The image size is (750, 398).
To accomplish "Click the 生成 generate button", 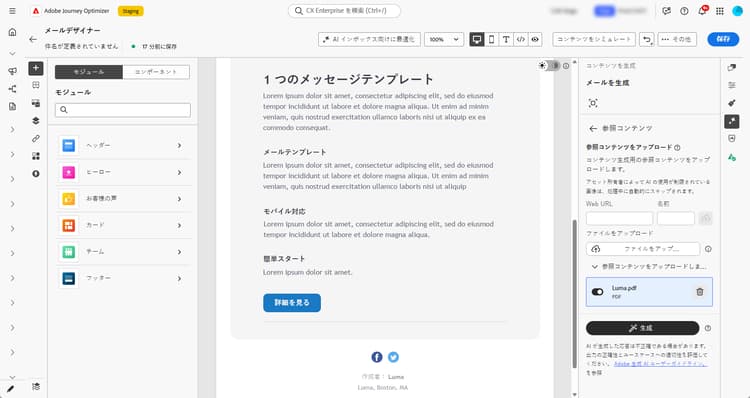I will tap(642, 328).
